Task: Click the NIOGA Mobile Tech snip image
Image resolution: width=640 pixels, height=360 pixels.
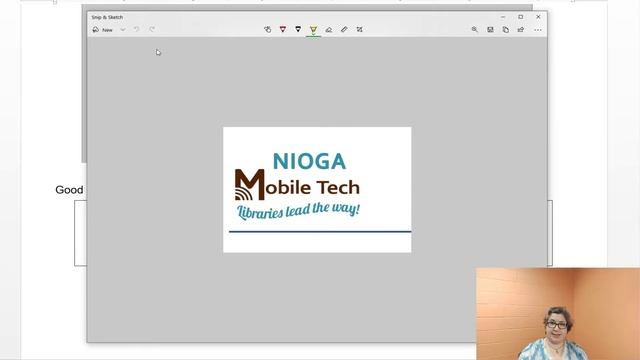Action: (317, 190)
